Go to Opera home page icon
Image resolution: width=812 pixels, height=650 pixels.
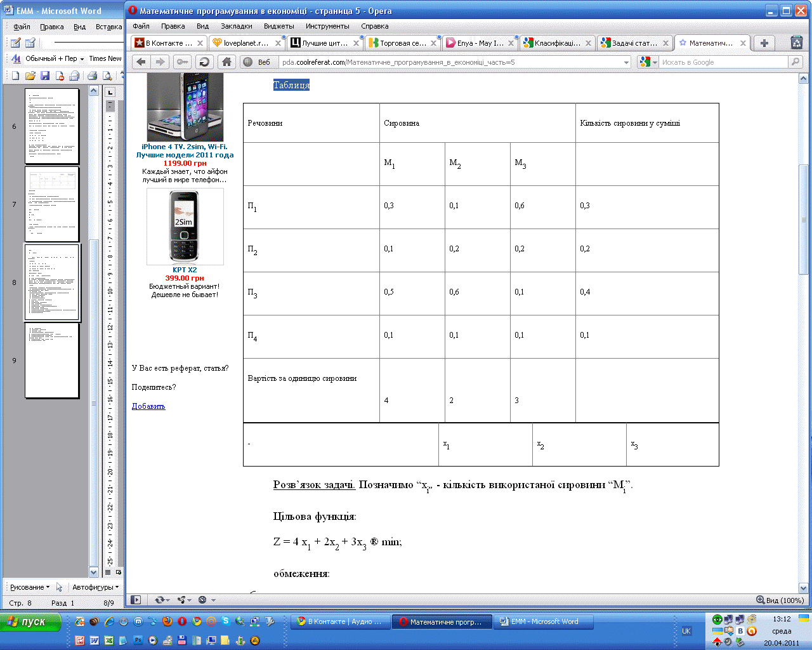(x=226, y=62)
